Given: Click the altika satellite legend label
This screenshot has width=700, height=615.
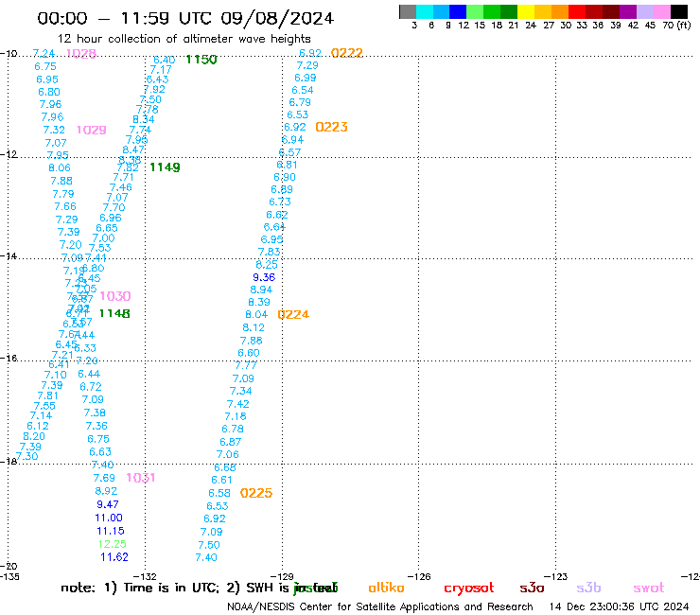Looking at the screenshot, I should coord(386,588).
